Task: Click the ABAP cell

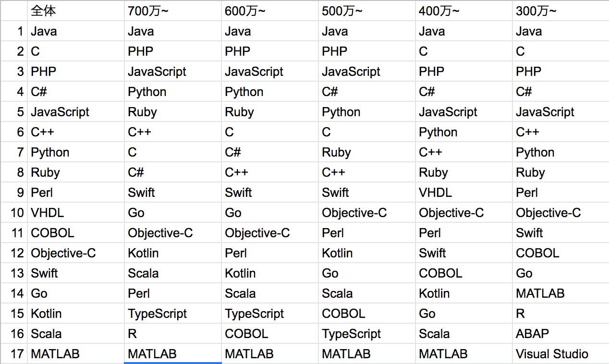Action: pos(532,334)
